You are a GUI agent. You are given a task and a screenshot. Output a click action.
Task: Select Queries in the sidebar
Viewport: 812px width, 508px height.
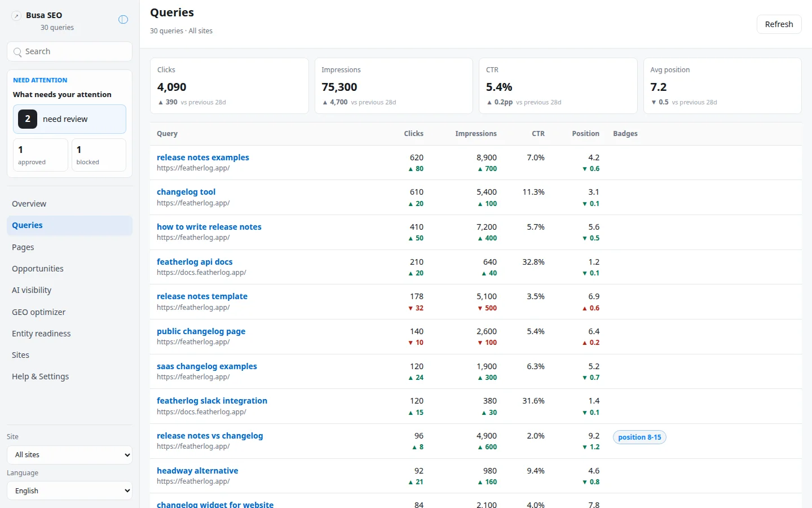(69, 225)
